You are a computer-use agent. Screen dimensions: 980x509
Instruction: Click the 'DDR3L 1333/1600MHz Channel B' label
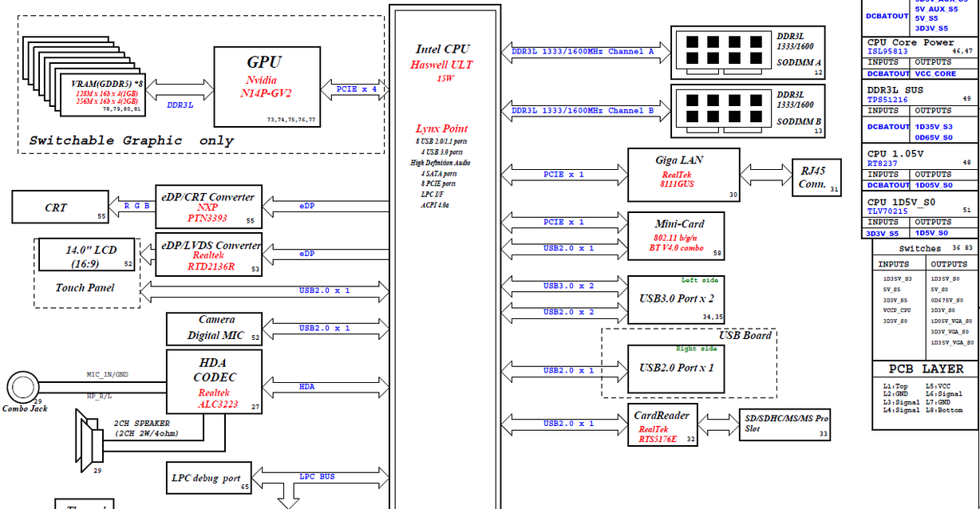coord(583,110)
